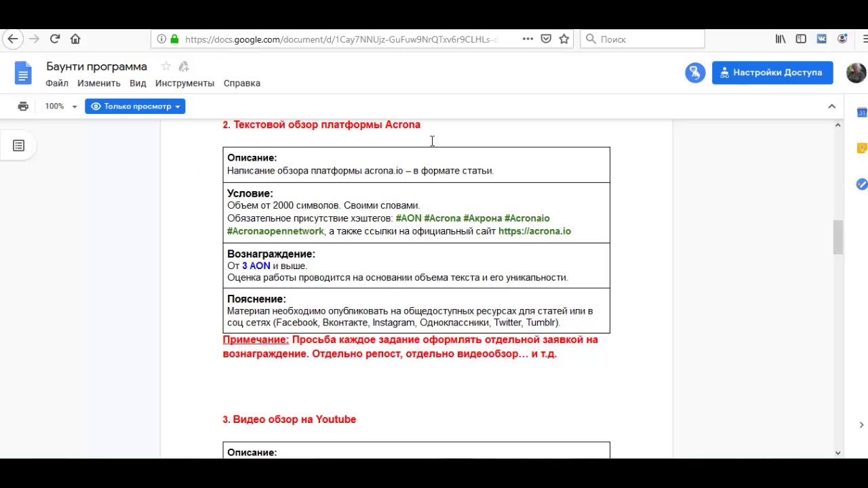Open Google Docs home icon
This screenshot has height=488, width=868.
(x=23, y=73)
